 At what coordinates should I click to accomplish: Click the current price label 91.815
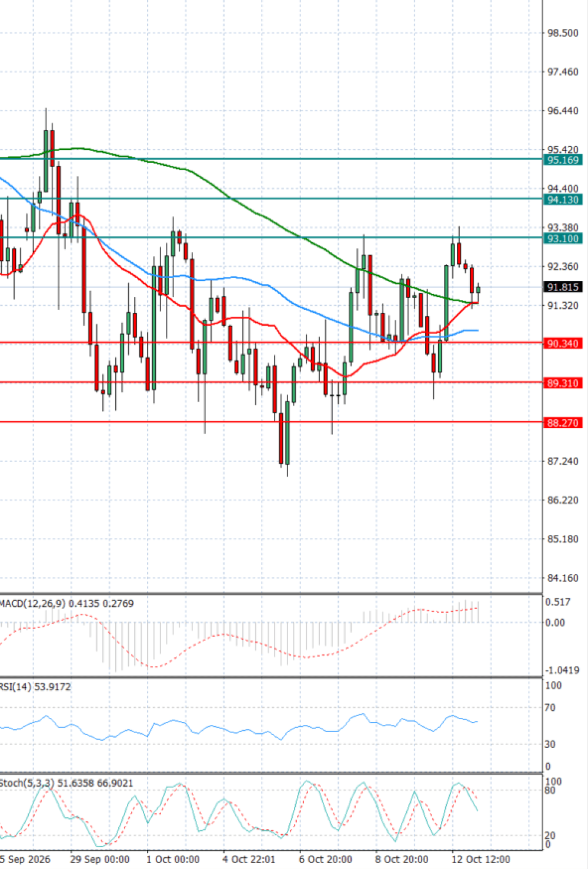pos(563,287)
